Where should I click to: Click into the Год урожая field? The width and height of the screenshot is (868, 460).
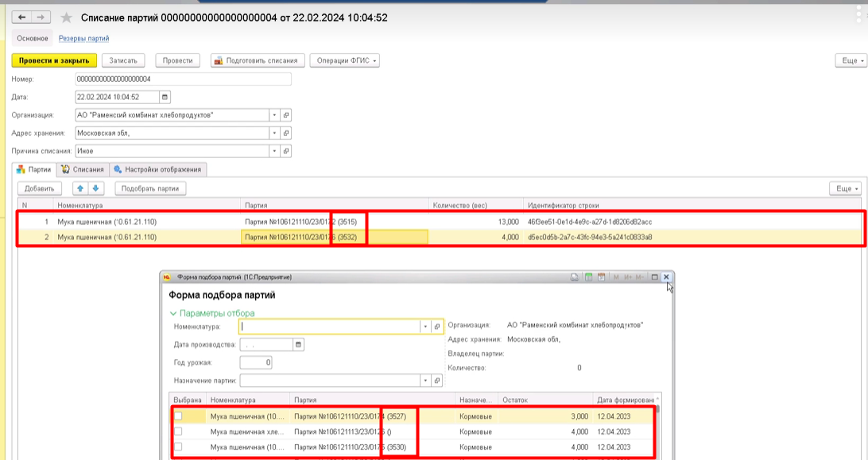pos(256,362)
